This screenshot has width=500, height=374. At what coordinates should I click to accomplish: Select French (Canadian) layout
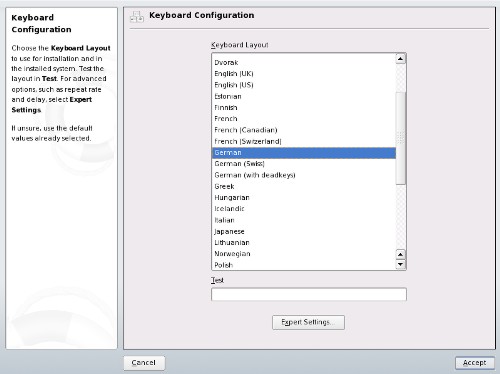304,130
